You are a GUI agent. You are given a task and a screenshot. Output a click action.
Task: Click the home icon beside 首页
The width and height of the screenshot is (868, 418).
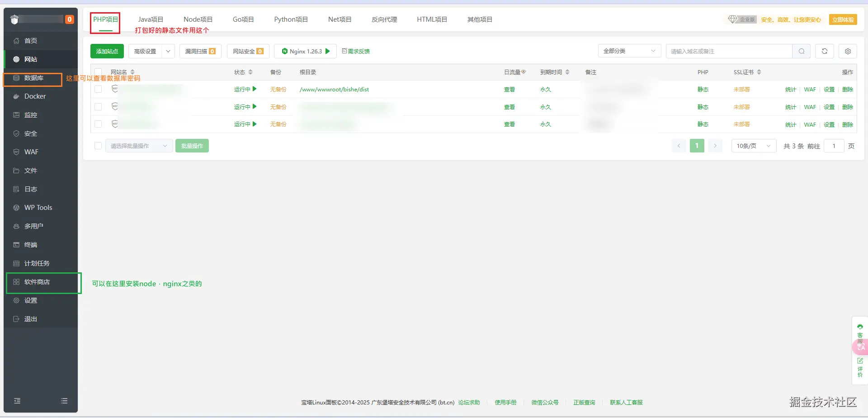[16, 41]
